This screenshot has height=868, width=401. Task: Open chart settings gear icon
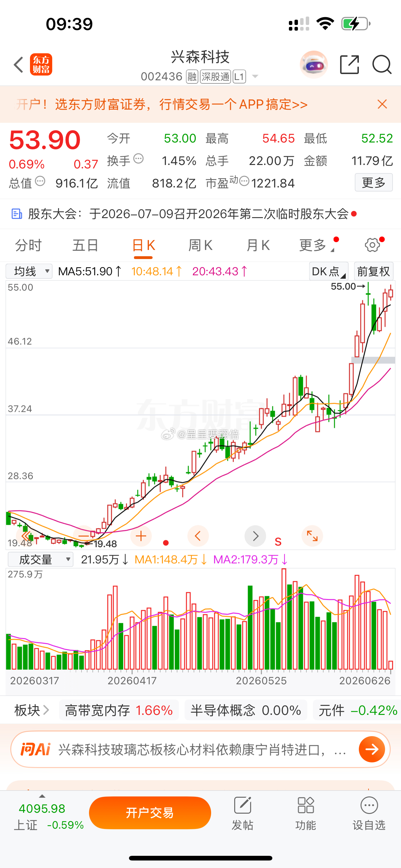373,245
